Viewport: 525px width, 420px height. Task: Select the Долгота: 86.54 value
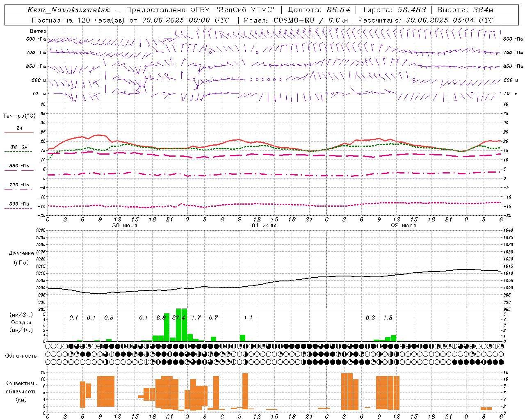319,10
